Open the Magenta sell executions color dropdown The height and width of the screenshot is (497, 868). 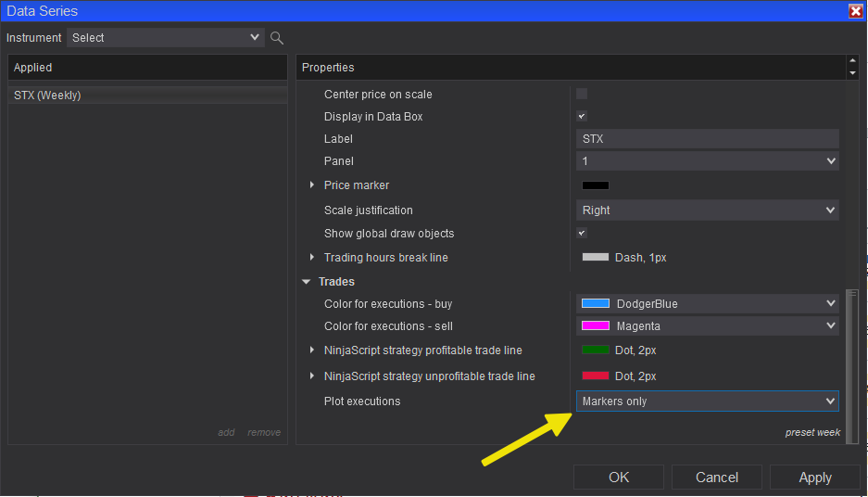[708, 325]
